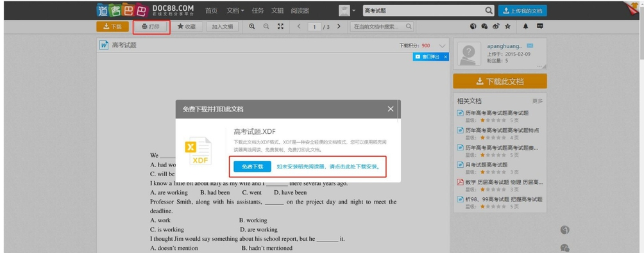This screenshot has height=253, width=644.
Task: Click the 窗口弹出 pop-out button
Action: tap(428, 57)
